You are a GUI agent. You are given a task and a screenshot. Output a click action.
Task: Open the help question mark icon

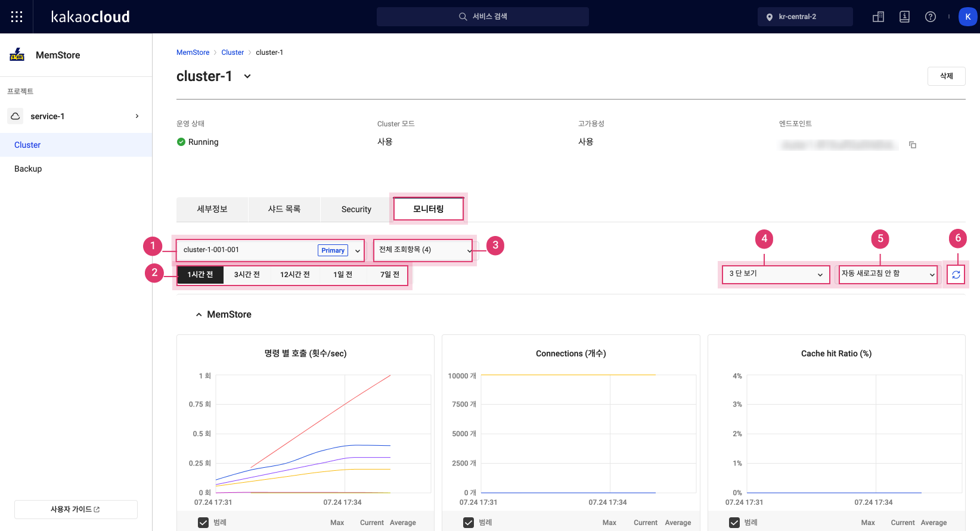931,17
